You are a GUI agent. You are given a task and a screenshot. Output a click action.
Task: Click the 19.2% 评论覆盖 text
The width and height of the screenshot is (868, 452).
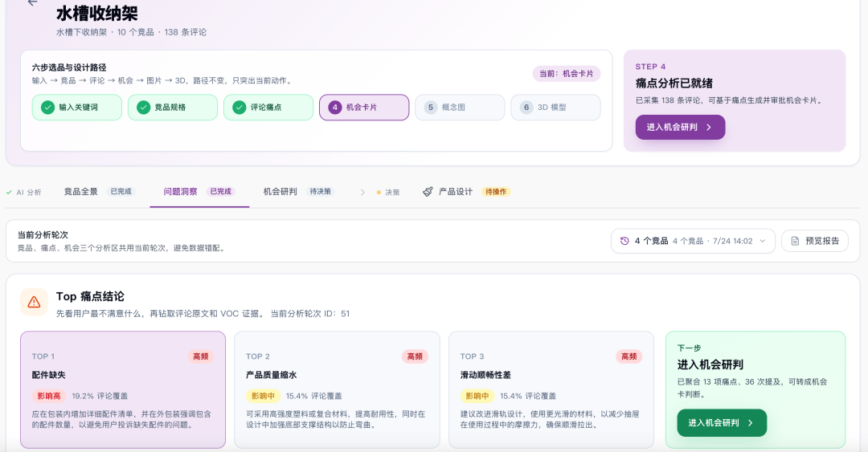pos(100,396)
